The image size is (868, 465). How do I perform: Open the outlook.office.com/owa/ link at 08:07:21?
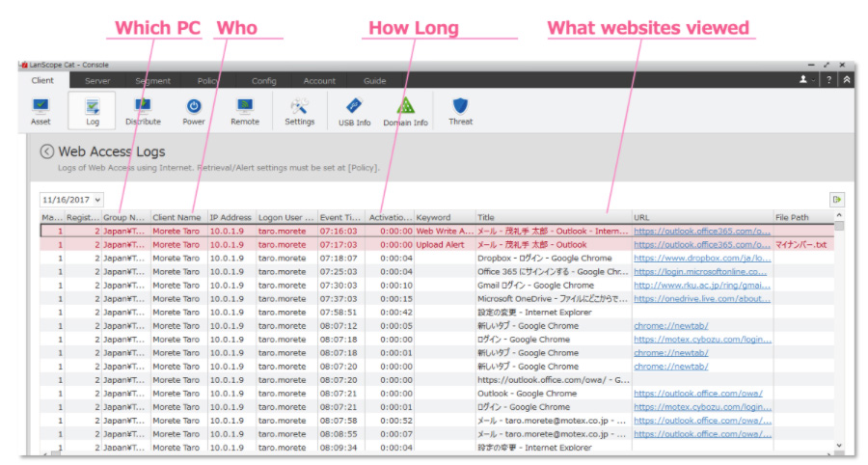pos(698,394)
